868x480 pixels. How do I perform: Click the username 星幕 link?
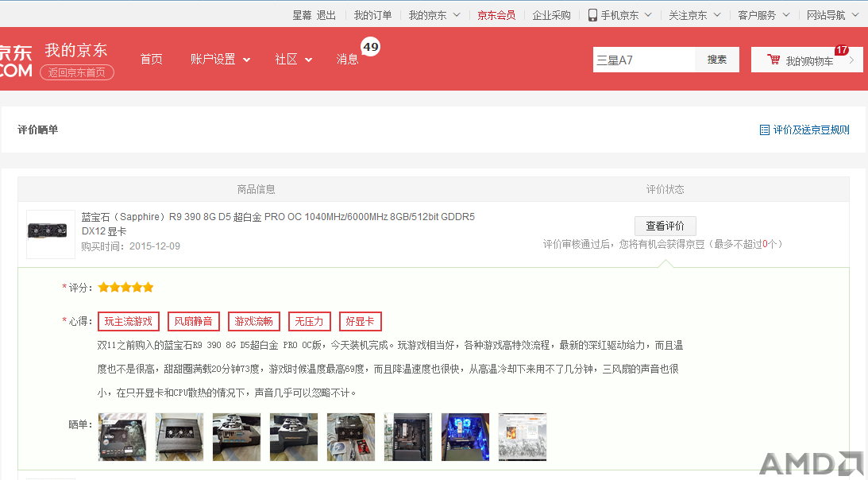click(303, 16)
